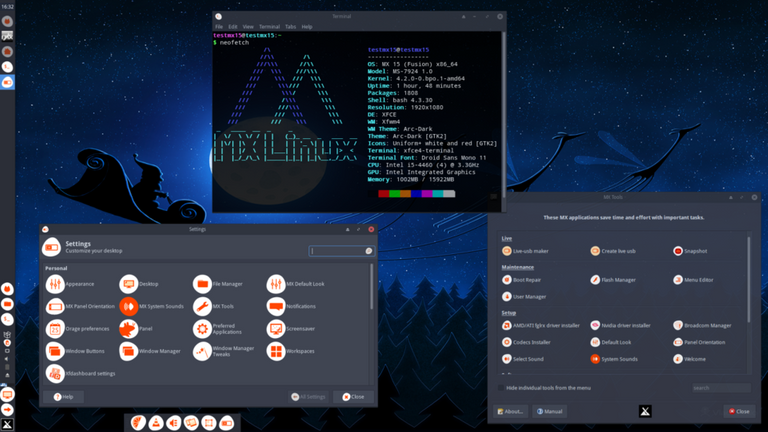Open Manual in MX Tools

(x=550, y=411)
